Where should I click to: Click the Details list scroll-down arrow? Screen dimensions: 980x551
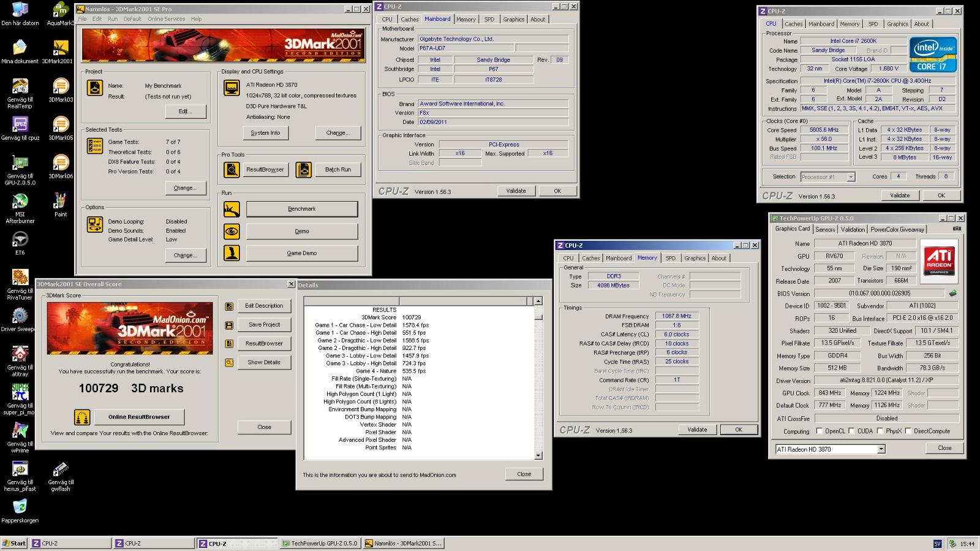point(538,455)
